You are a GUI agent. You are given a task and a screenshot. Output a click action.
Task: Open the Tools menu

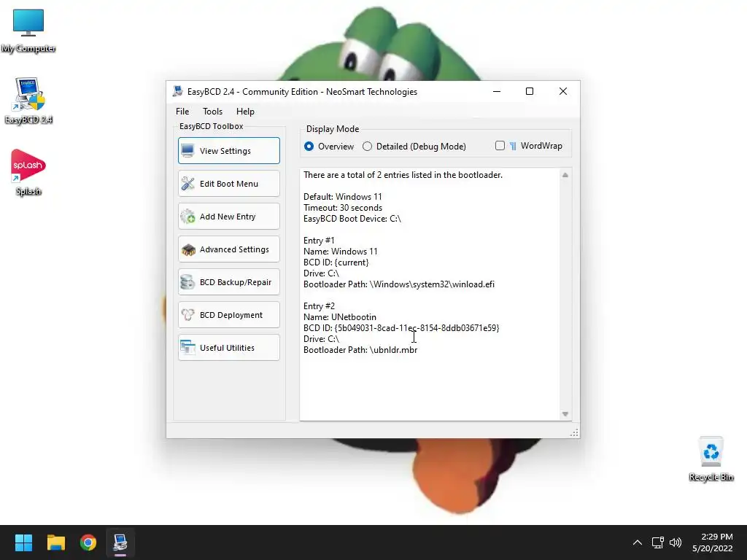[x=212, y=112]
